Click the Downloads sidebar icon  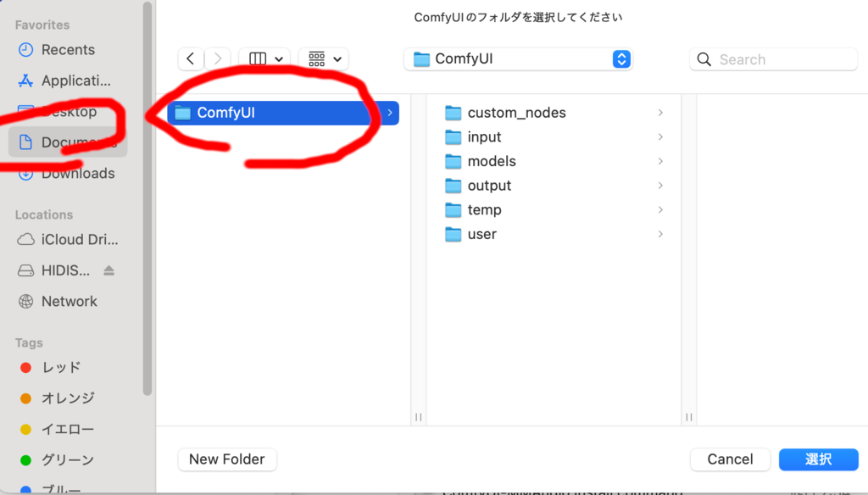point(25,175)
